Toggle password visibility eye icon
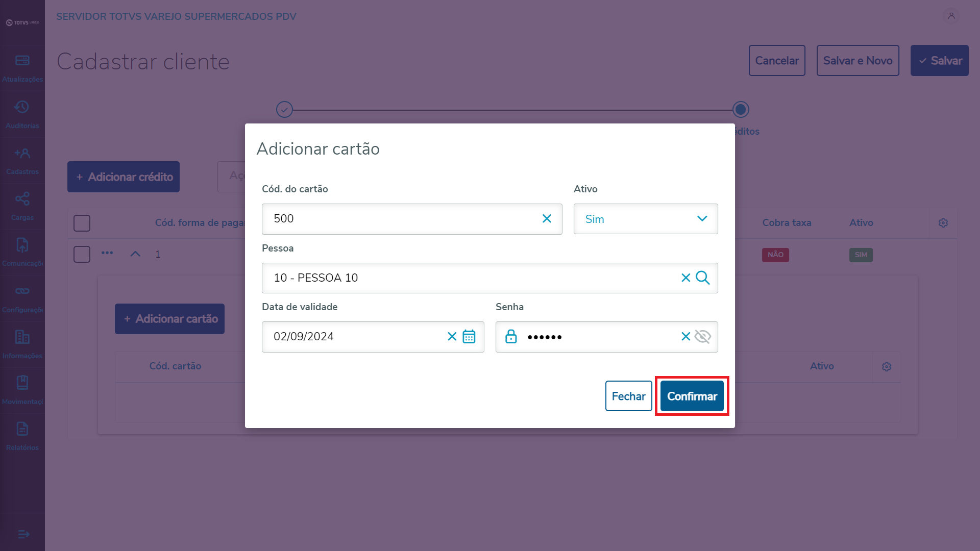 [703, 337]
